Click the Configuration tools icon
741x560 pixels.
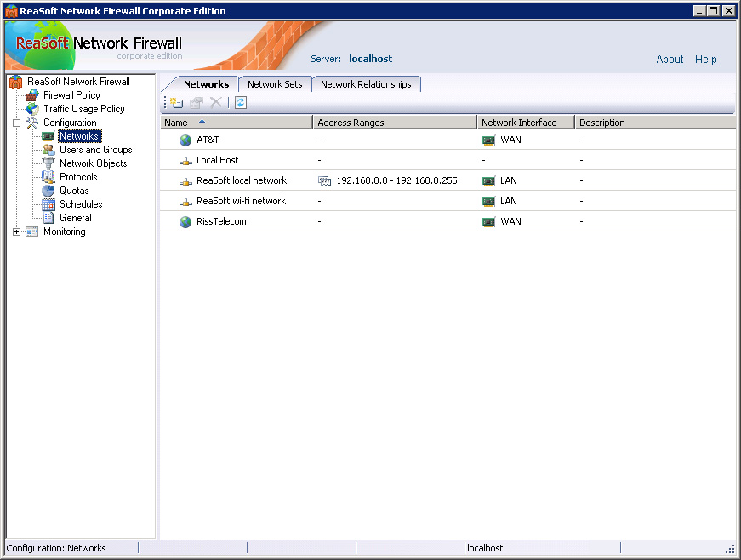(x=32, y=123)
